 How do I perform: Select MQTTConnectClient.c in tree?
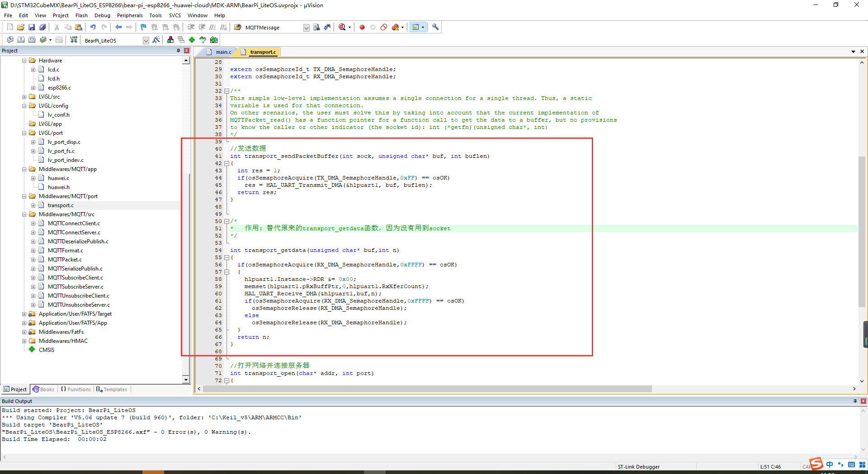point(74,223)
